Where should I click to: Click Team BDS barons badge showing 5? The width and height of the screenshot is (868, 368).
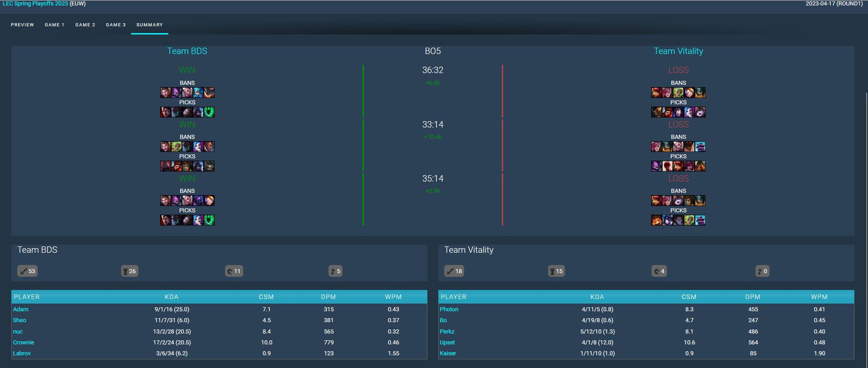pyautogui.click(x=335, y=271)
